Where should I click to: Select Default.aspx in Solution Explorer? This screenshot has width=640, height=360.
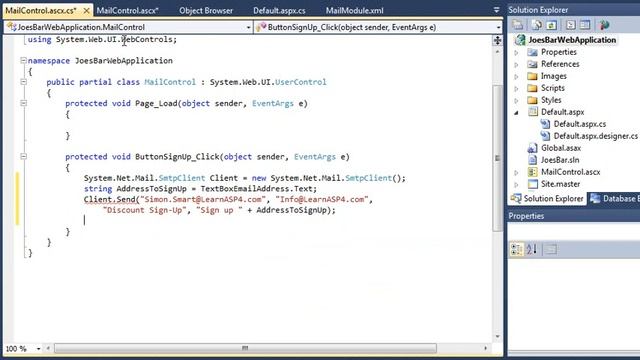[x=562, y=112]
